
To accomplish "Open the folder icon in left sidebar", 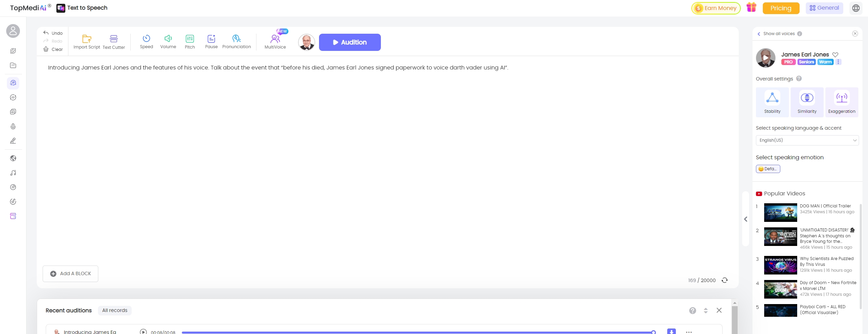I will (x=13, y=65).
